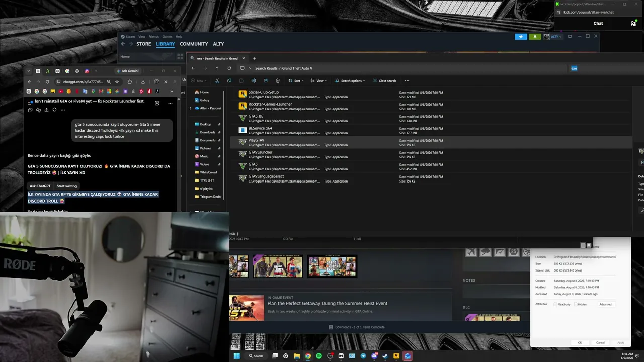Click the Ask ChatGPT button
The width and height of the screenshot is (644, 362).
(40, 186)
